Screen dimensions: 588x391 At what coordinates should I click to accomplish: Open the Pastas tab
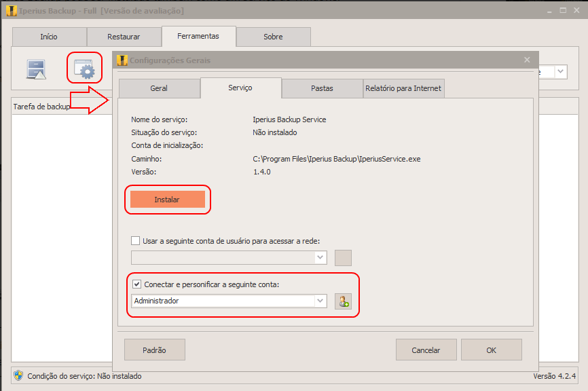point(322,88)
